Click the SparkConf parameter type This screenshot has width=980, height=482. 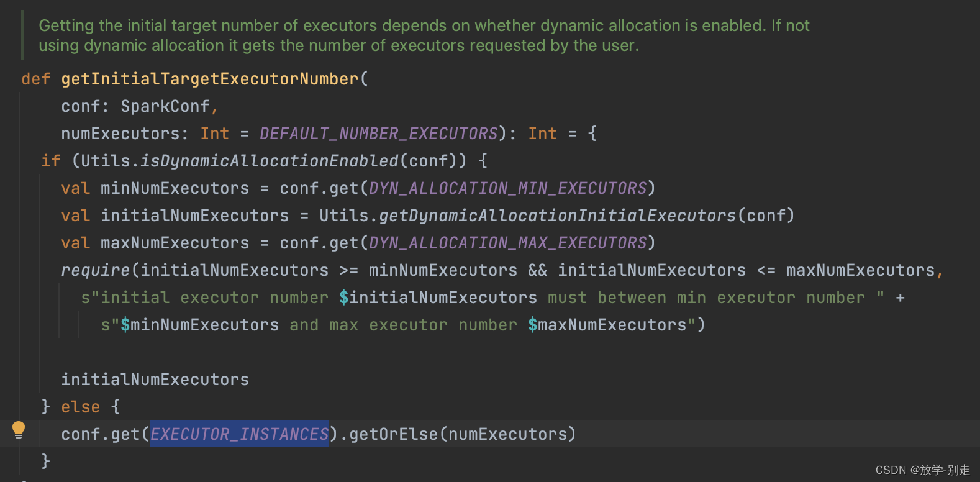tap(165, 106)
